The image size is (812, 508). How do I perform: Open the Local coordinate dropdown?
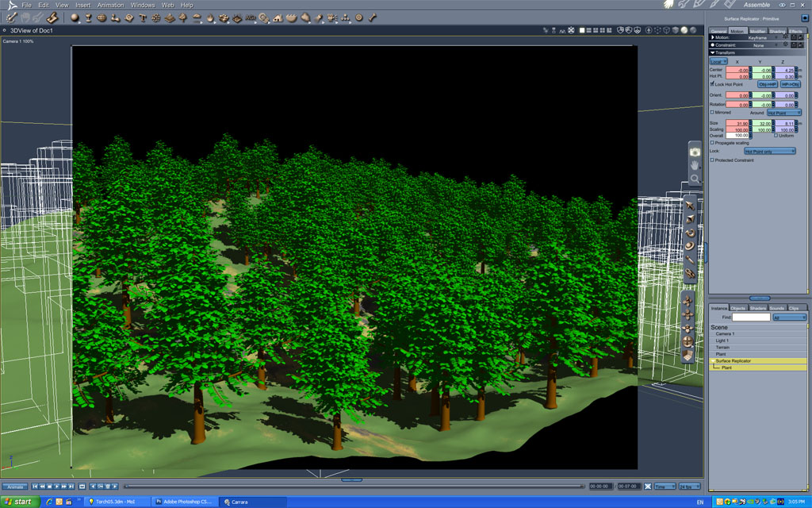click(x=718, y=61)
